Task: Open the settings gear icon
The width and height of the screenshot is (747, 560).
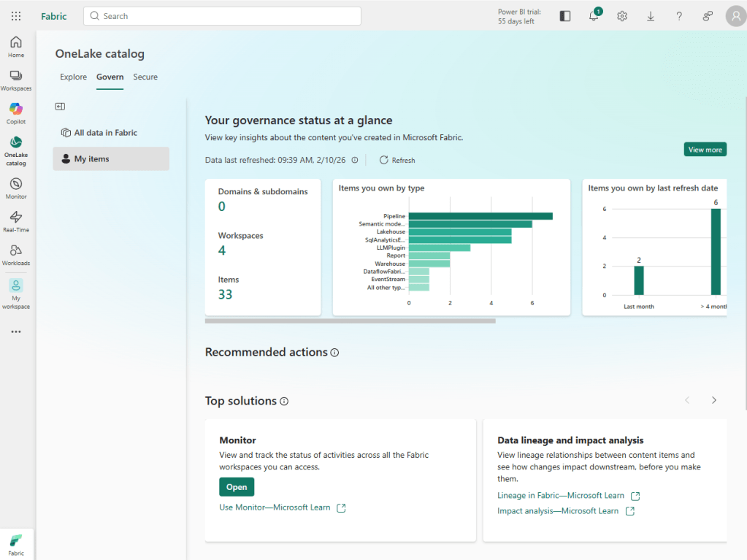Action: (x=622, y=16)
